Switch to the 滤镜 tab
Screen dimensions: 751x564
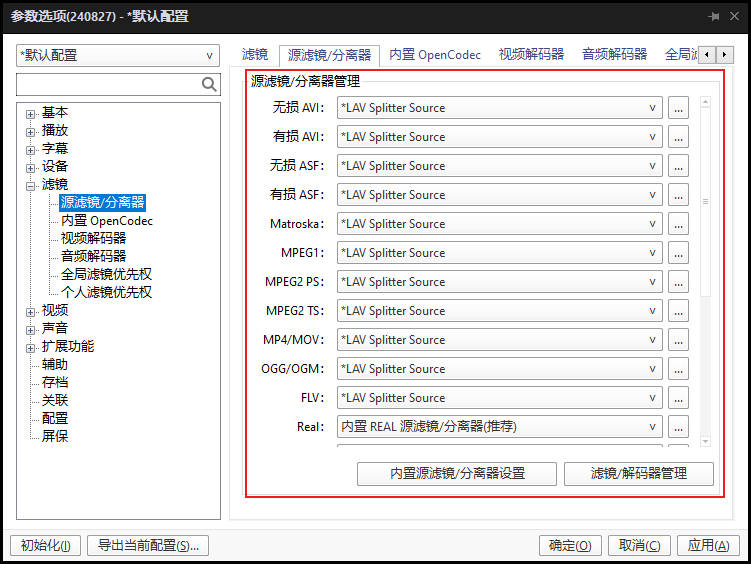254,55
